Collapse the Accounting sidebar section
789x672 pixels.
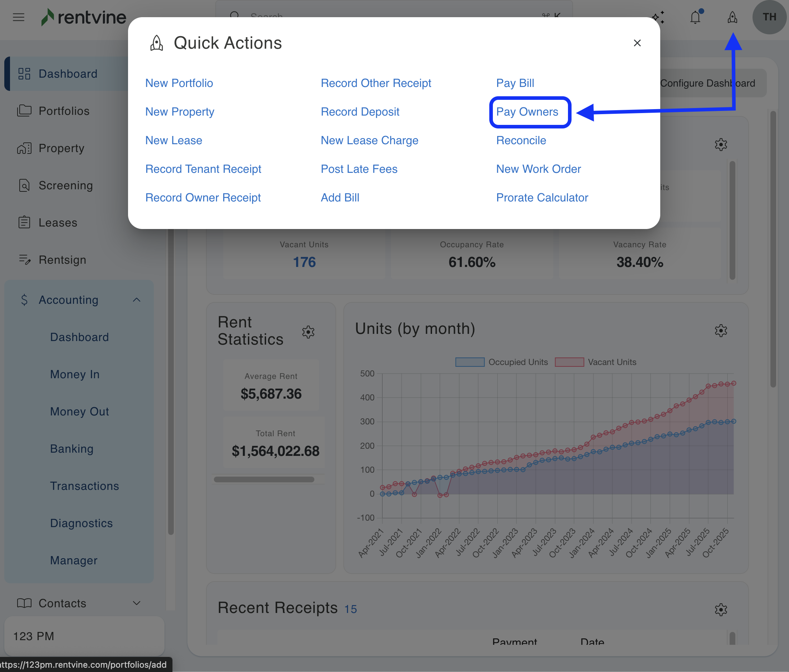pos(137,300)
